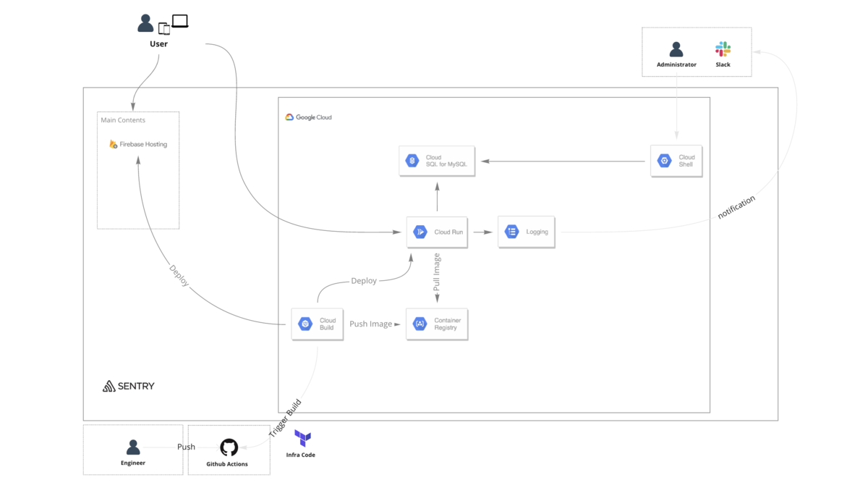Image resolution: width=868 pixels, height=488 pixels.
Task: Click the User person icon
Action: click(x=145, y=24)
